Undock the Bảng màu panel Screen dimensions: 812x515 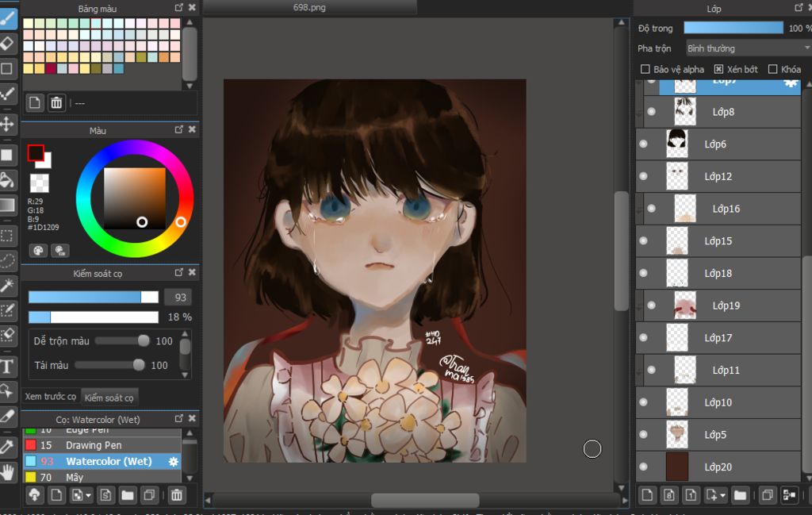pos(178,7)
